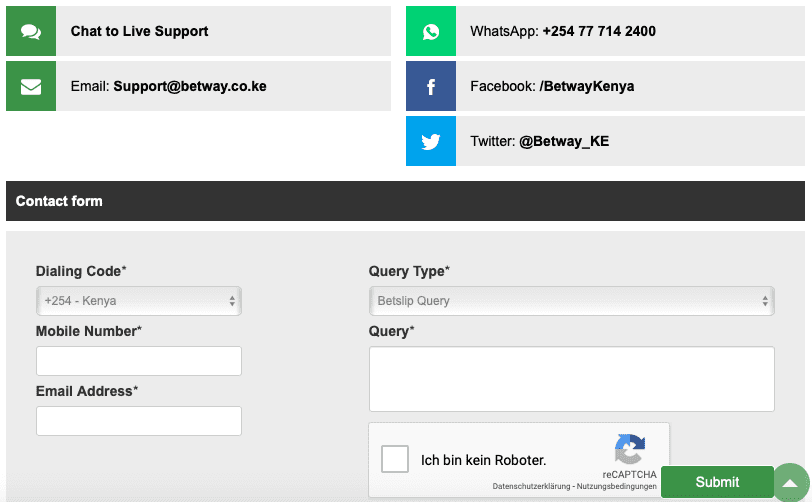Focus the Email Address input field
812x502 pixels.
coord(139,421)
